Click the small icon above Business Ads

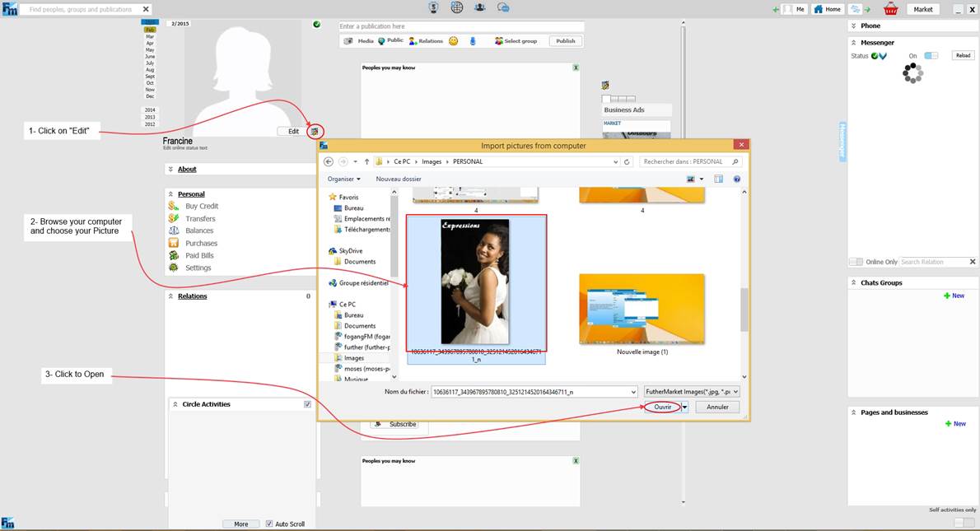click(605, 86)
